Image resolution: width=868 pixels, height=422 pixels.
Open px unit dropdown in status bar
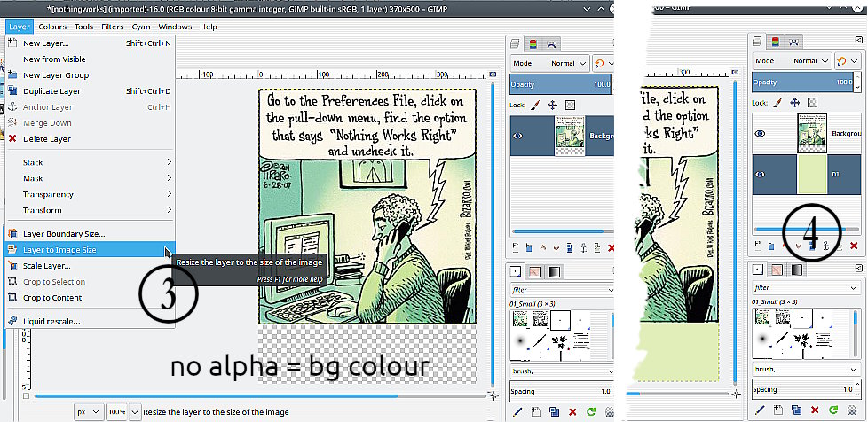(89, 411)
